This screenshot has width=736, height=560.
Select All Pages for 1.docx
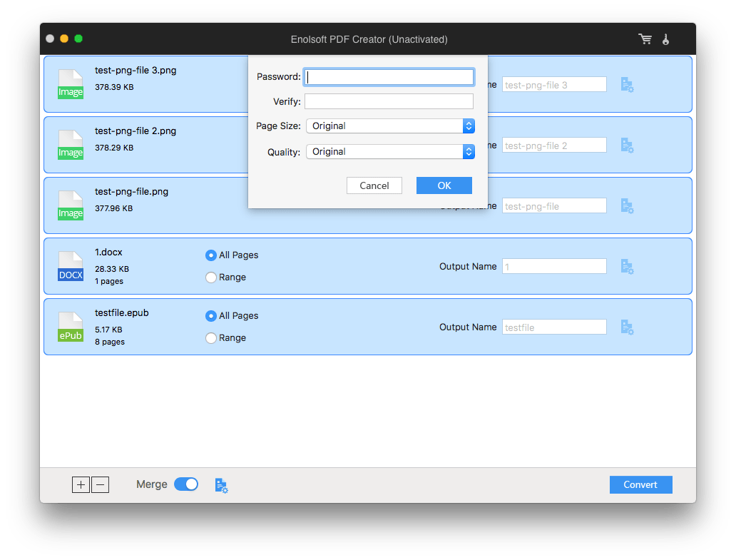point(232,255)
